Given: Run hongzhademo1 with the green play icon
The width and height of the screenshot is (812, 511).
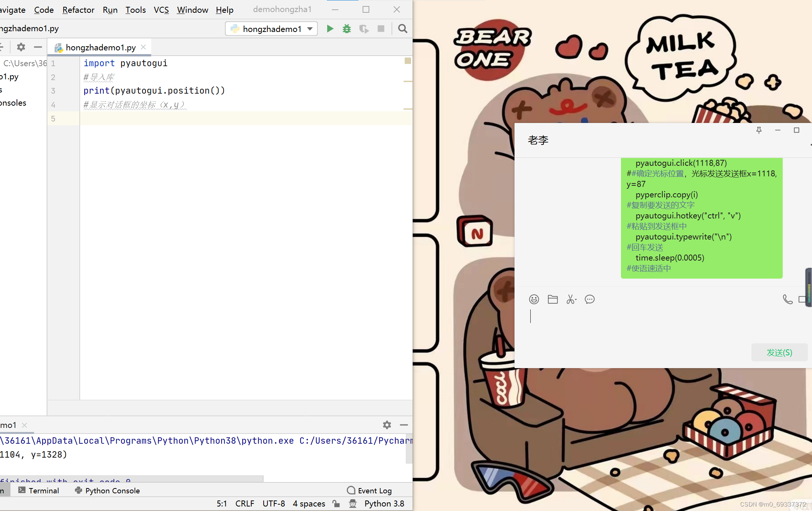Looking at the screenshot, I should [x=330, y=29].
